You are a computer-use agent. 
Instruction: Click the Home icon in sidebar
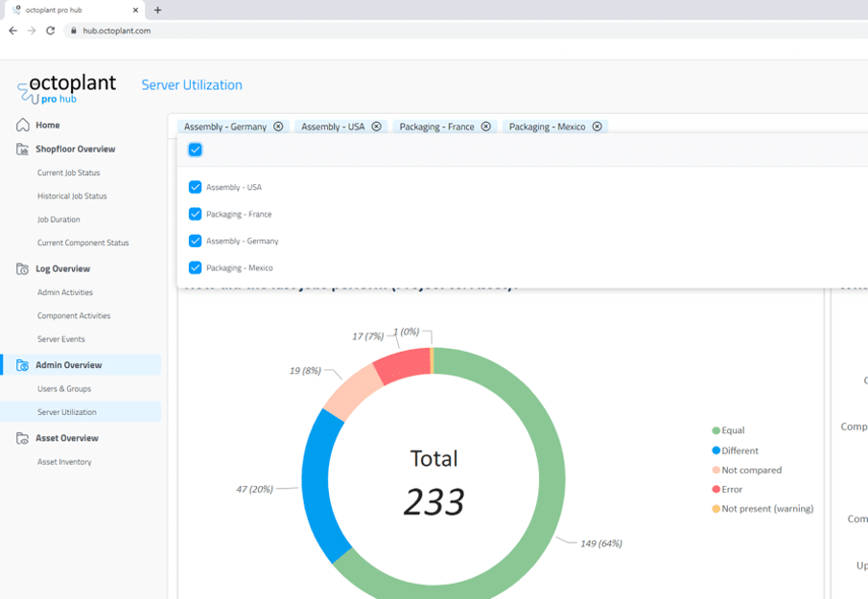click(x=22, y=126)
